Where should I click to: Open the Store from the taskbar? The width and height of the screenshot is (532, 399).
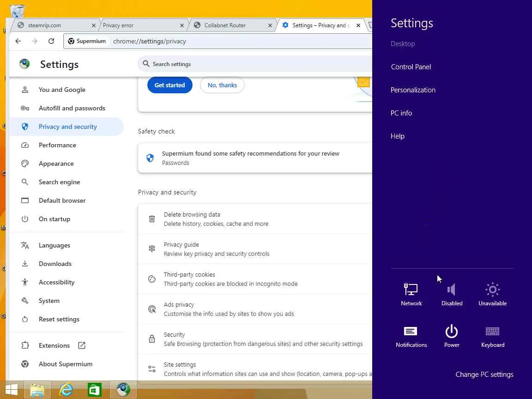point(94,390)
